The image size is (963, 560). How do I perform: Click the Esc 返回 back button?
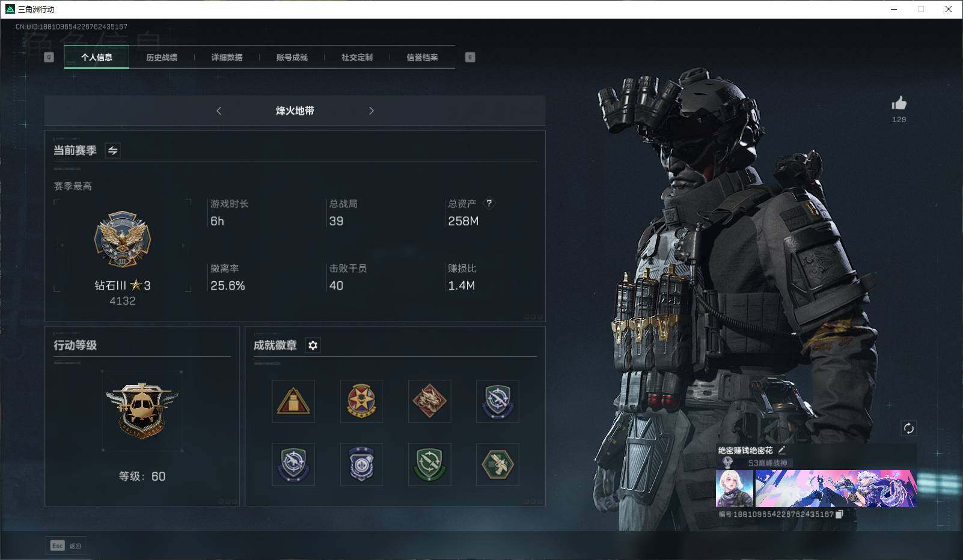[x=66, y=546]
